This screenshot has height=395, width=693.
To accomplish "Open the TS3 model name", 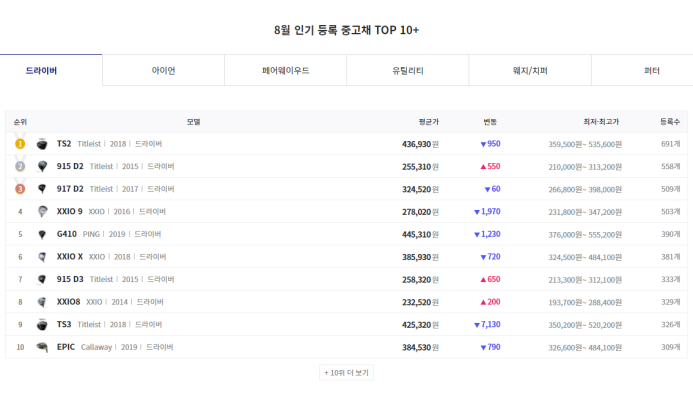I will pyautogui.click(x=64, y=324).
